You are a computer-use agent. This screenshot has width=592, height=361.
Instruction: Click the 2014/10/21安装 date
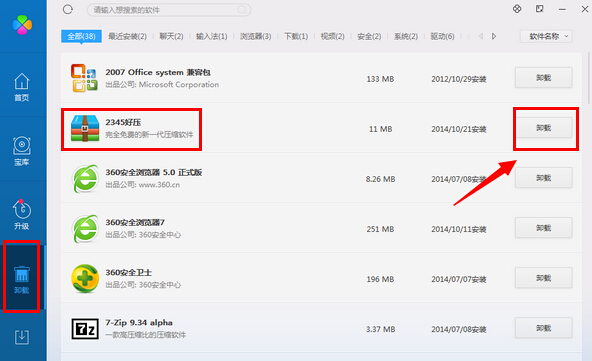click(x=459, y=129)
